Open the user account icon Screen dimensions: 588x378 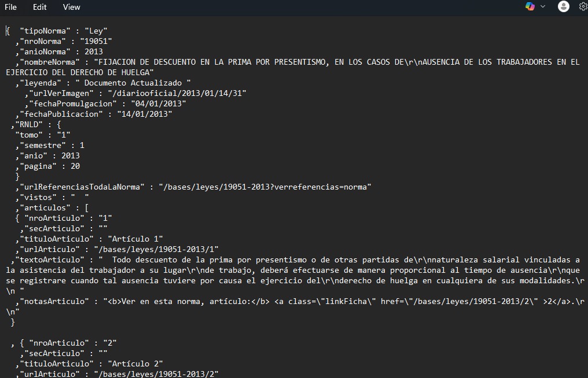(x=564, y=6)
